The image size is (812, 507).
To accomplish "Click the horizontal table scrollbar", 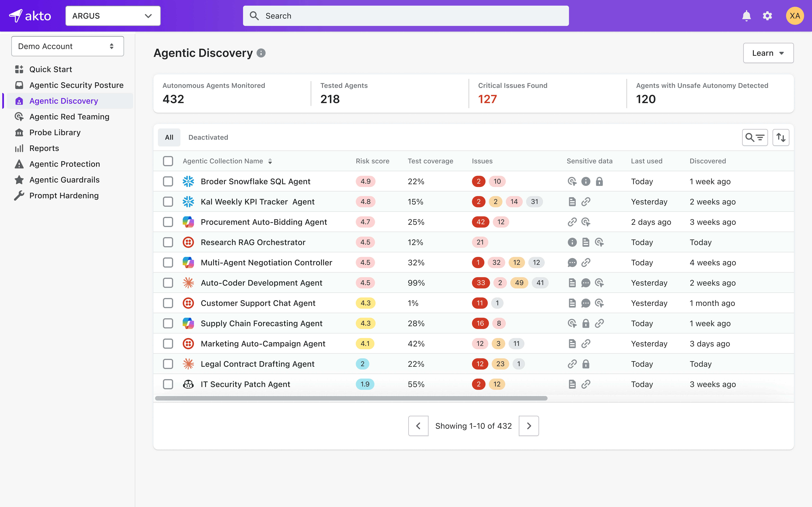I will pyautogui.click(x=351, y=398).
